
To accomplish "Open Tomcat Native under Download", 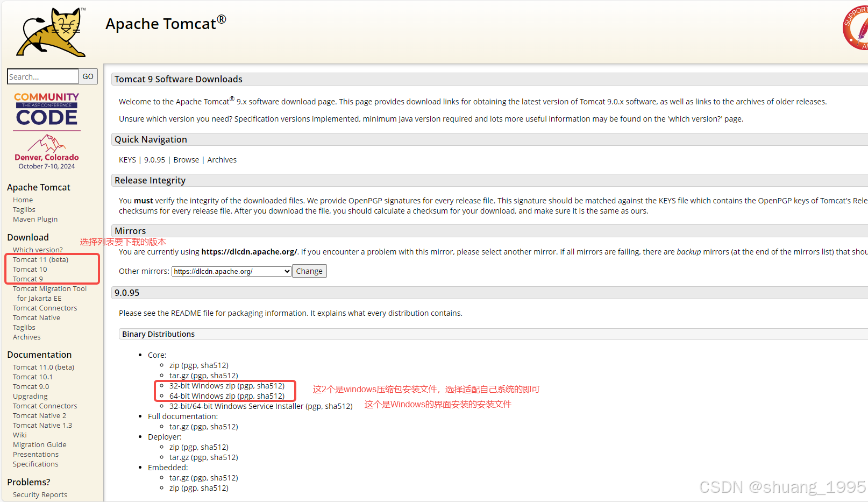I will click(37, 317).
